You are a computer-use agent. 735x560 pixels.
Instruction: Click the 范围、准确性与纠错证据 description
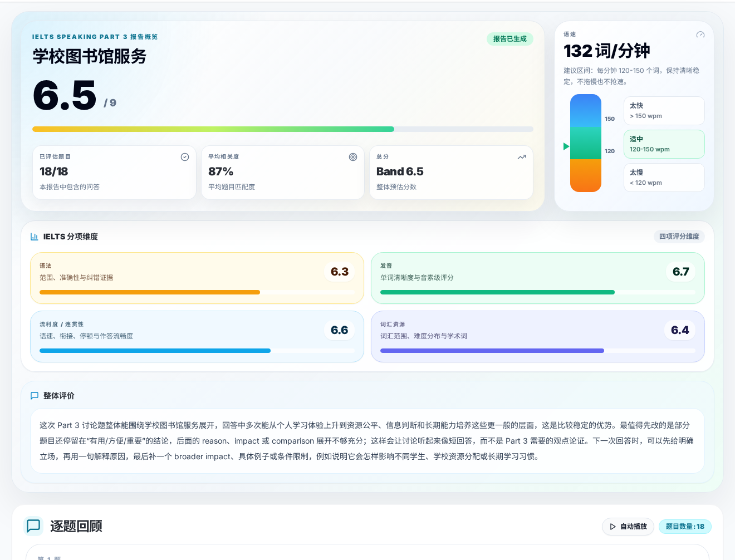tap(76, 278)
